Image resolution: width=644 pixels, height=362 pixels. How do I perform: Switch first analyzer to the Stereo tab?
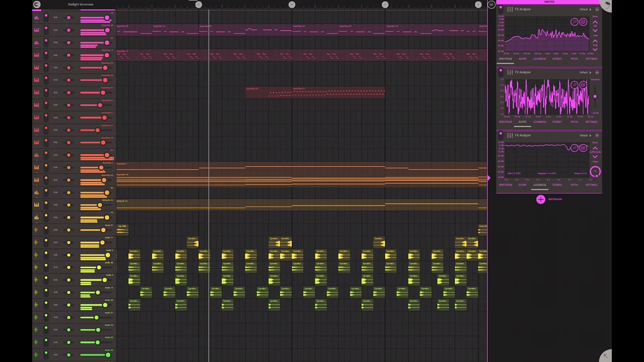coord(557,59)
